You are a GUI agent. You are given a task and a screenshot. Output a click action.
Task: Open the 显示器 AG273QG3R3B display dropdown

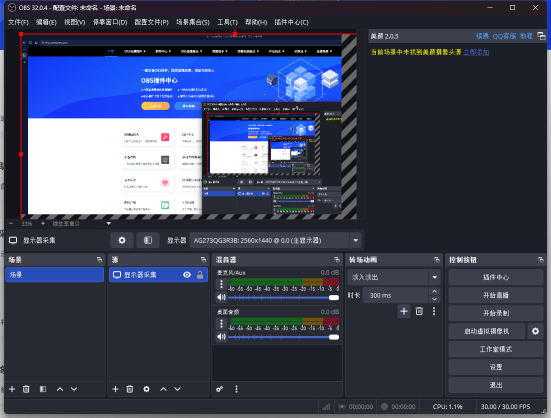tap(275, 240)
